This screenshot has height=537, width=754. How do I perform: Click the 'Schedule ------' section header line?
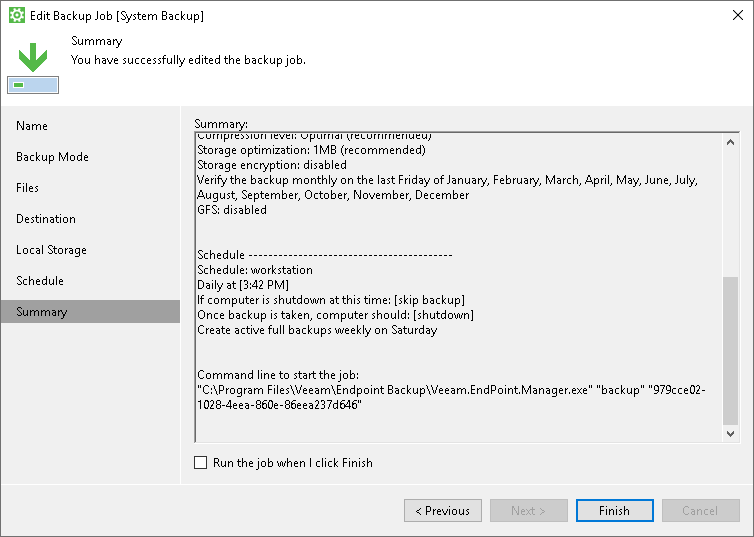point(325,255)
